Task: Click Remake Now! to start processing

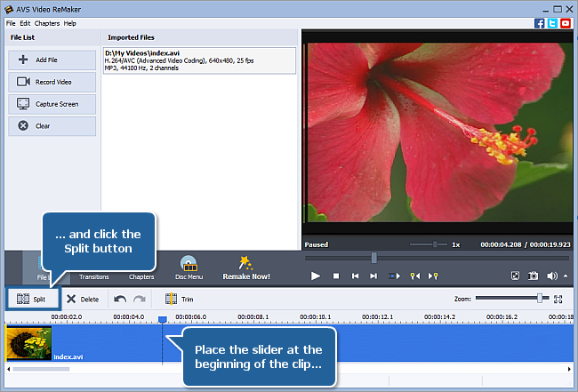Action: click(246, 268)
